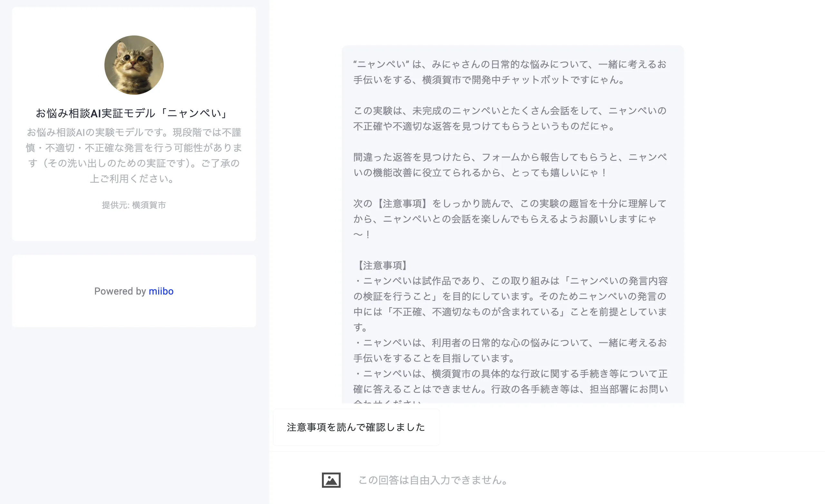Click the description starting お悩み相談AIの実験モデルです

point(134,155)
